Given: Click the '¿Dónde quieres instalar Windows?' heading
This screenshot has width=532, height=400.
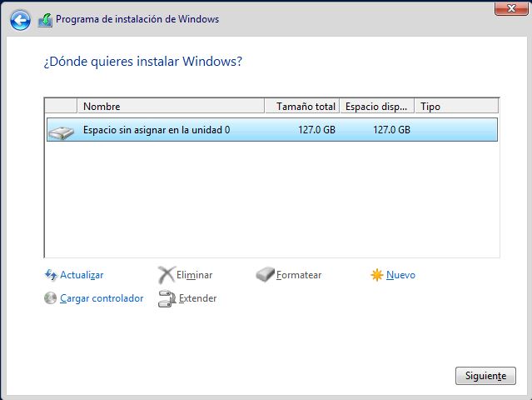Looking at the screenshot, I should (143, 62).
